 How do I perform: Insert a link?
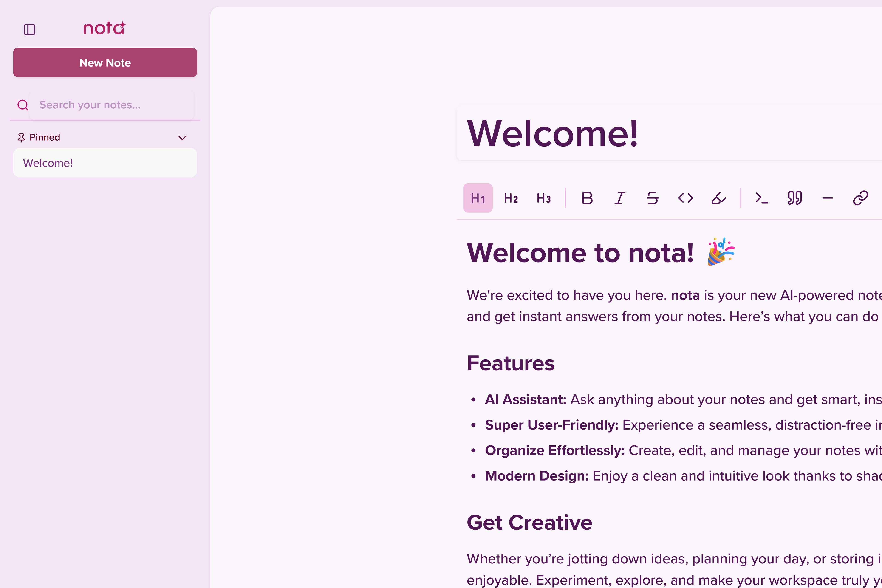click(860, 198)
